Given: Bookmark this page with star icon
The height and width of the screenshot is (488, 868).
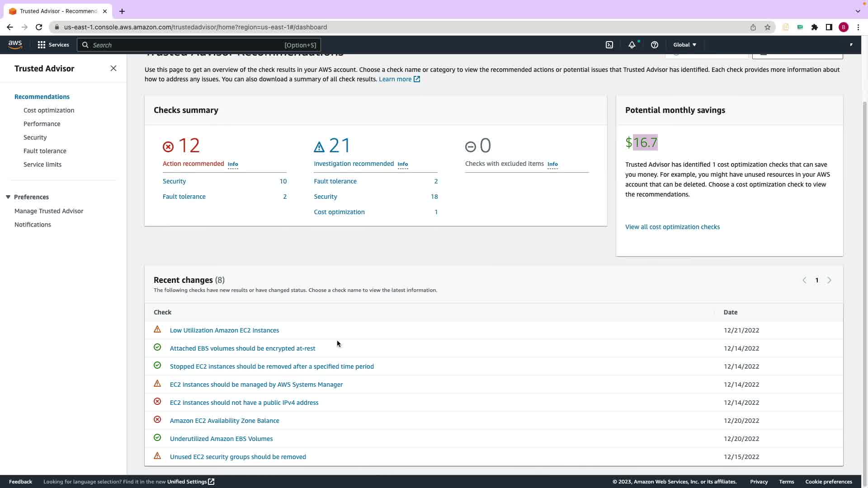Looking at the screenshot, I should coord(767,27).
